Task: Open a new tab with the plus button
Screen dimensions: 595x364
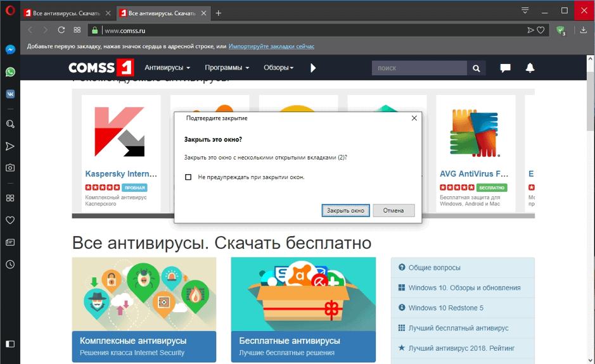Action: [x=218, y=13]
